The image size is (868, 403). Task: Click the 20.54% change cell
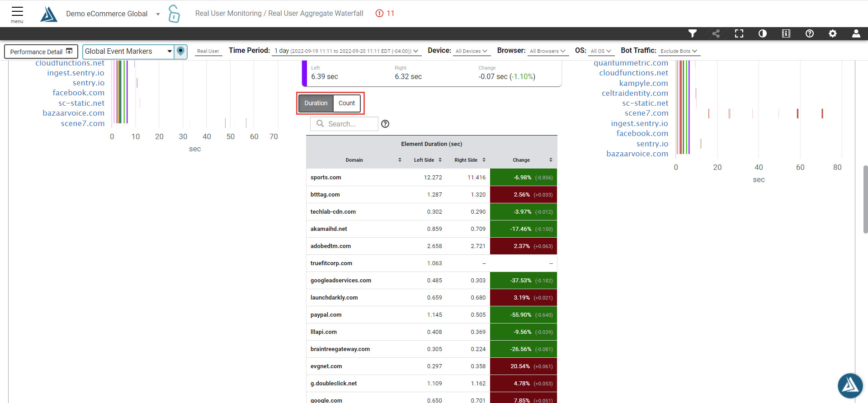pyautogui.click(x=524, y=366)
